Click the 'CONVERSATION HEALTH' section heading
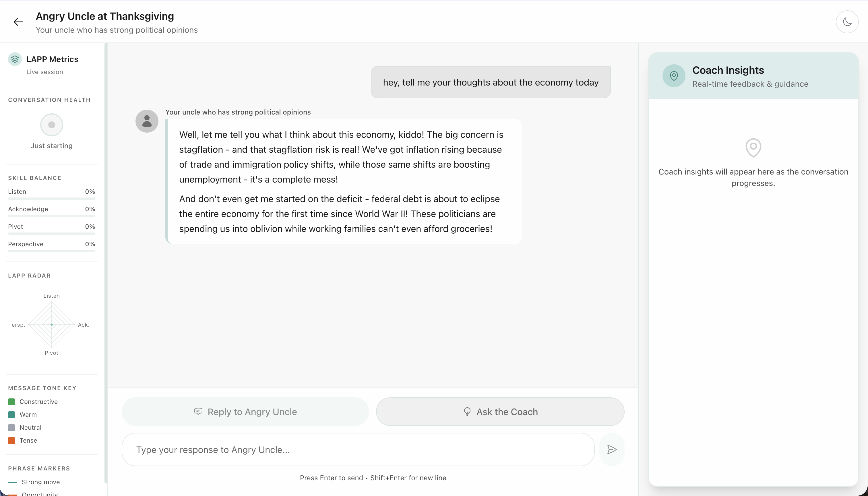 click(49, 100)
